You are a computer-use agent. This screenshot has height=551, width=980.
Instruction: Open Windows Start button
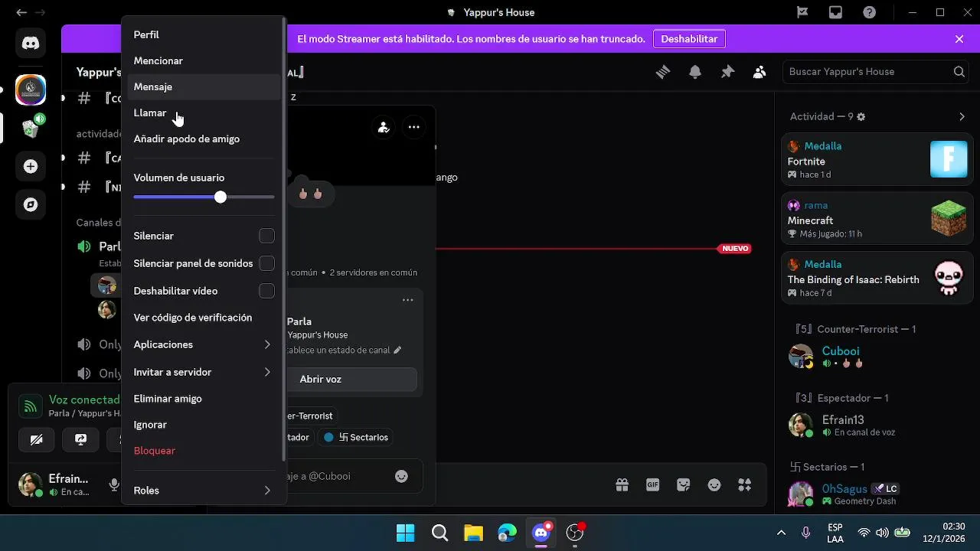point(405,533)
